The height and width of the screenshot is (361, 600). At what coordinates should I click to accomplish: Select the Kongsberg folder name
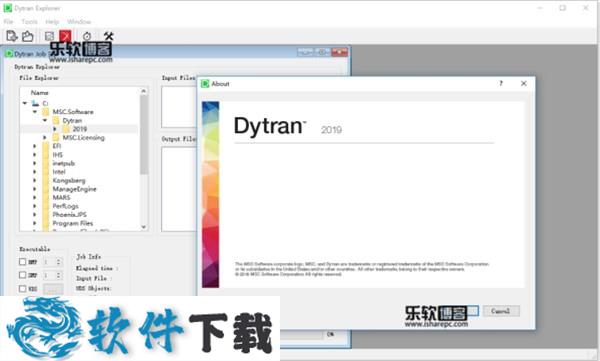(x=69, y=180)
